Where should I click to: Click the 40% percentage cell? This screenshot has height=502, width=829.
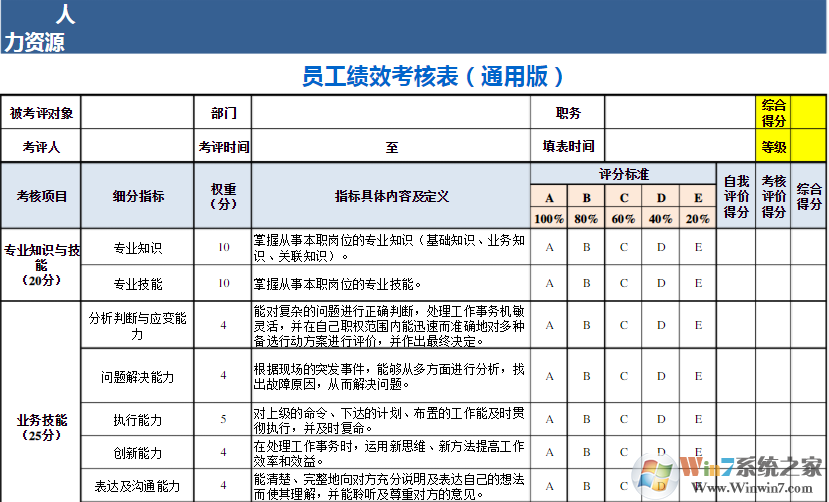[661, 218]
